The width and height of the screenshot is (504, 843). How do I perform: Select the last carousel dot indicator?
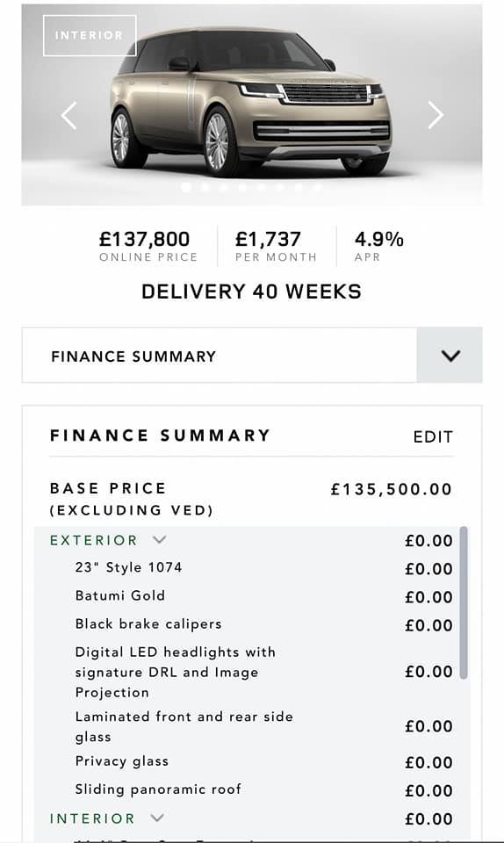coord(318,187)
